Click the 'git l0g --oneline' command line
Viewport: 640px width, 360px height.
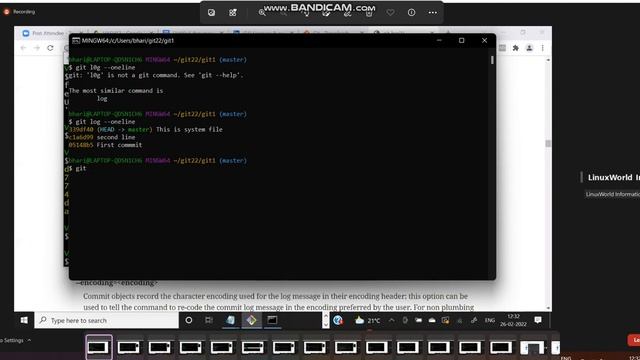(x=102, y=67)
